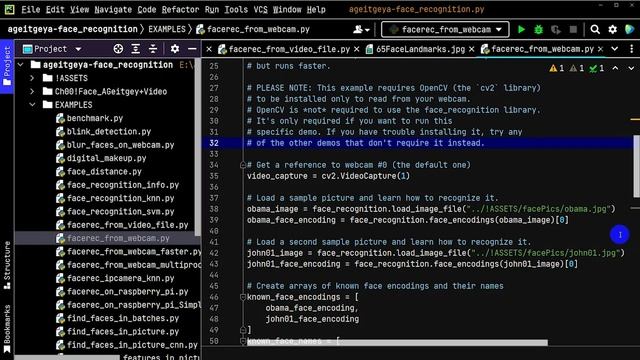Open the Navigate menu
Screen dimensions: 640x360
[x=113, y=9]
